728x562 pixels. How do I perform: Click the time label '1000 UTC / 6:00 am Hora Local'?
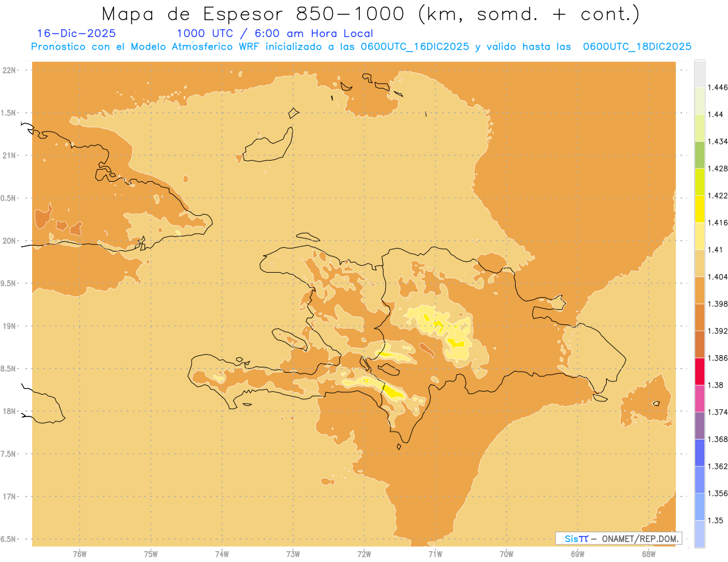click(275, 33)
